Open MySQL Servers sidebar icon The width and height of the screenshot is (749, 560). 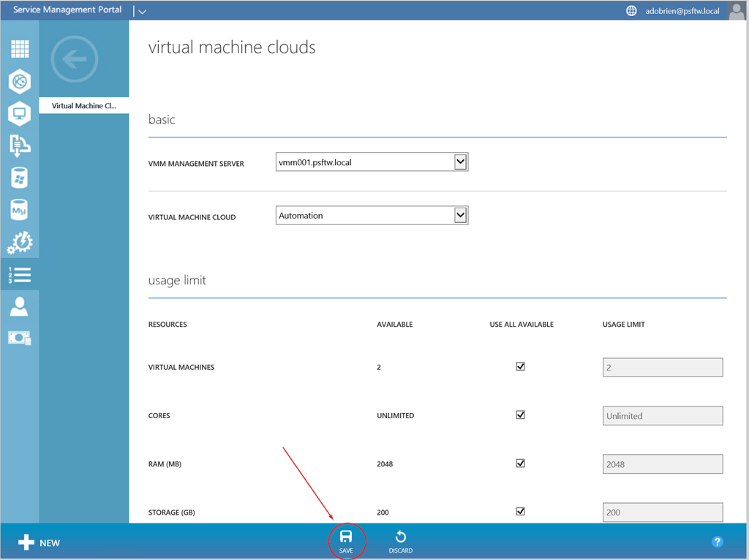[x=19, y=210]
